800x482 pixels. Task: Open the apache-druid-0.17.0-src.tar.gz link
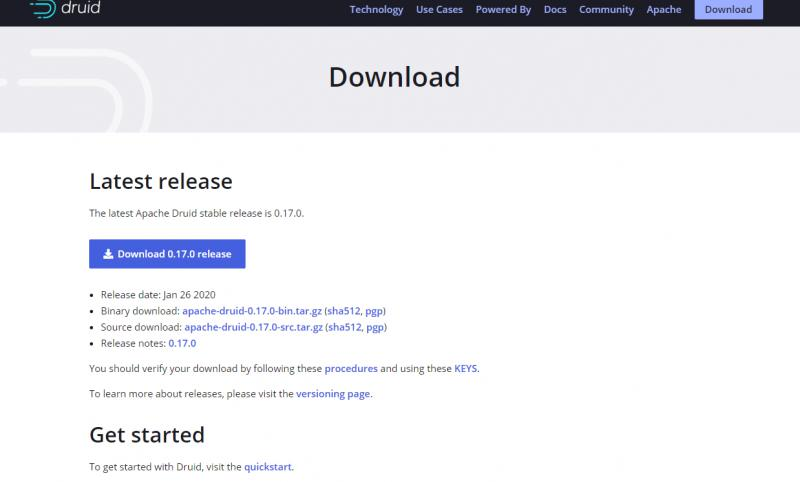(x=254, y=327)
